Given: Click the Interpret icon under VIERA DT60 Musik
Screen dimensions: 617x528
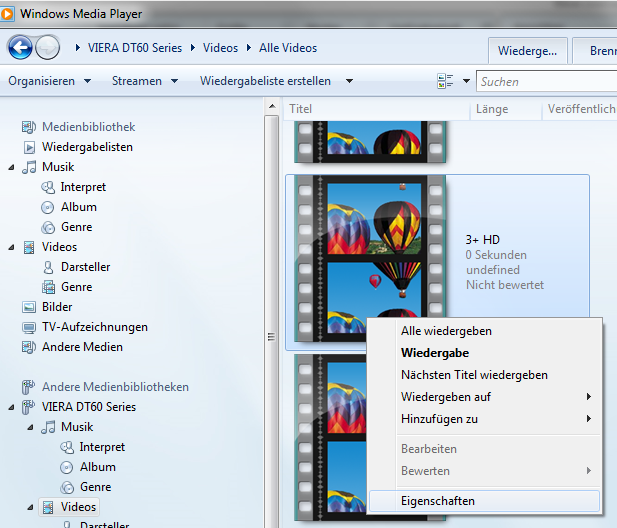Looking at the screenshot, I should tap(67, 447).
